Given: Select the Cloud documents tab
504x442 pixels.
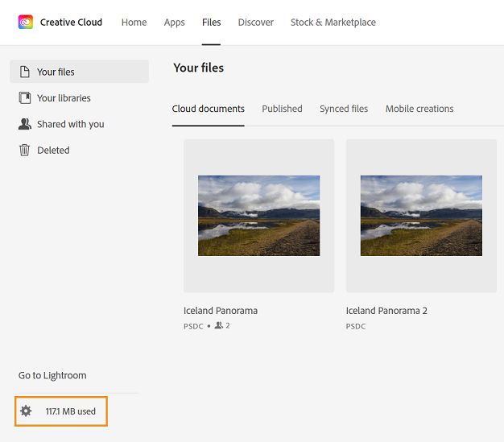Looking at the screenshot, I should 209,109.
